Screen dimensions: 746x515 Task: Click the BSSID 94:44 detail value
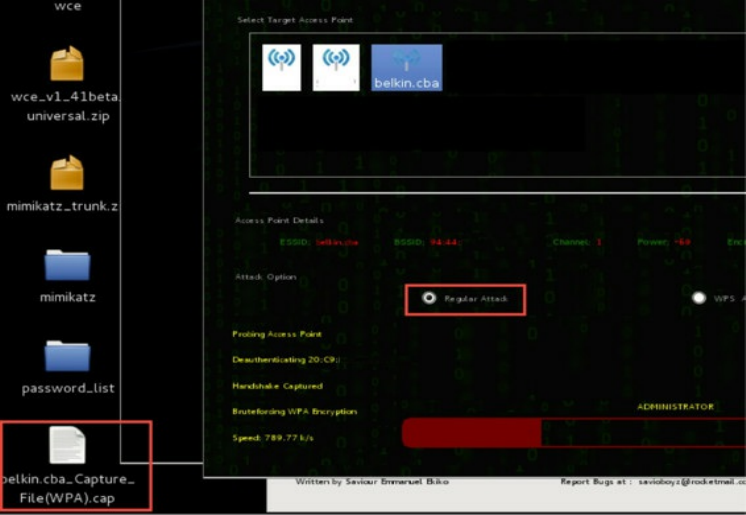pos(444,242)
